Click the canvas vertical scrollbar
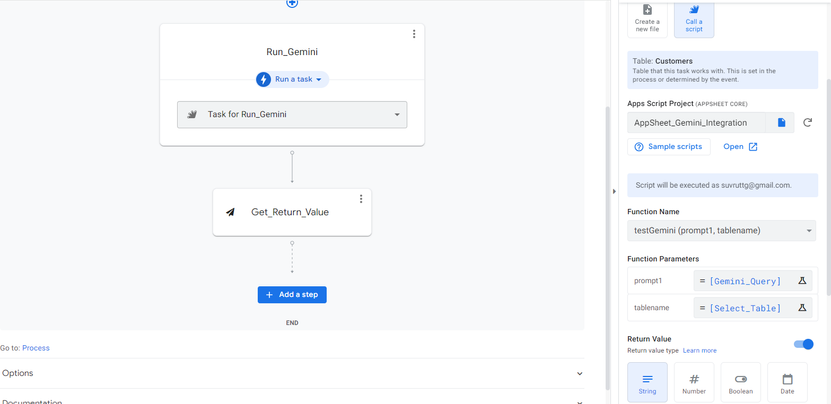Image resolution: width=831 pixels, height=404 pixels. pyautogui.click(x=608, y=248)
